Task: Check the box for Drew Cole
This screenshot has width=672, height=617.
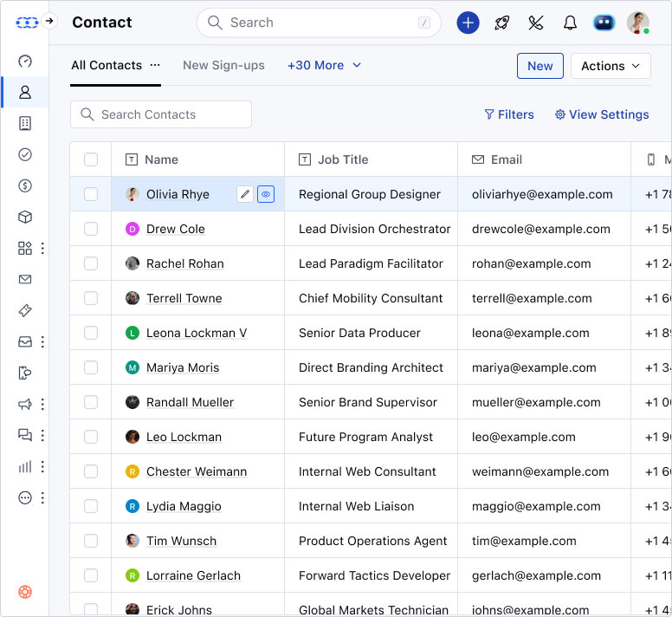Action: [91, 229]
